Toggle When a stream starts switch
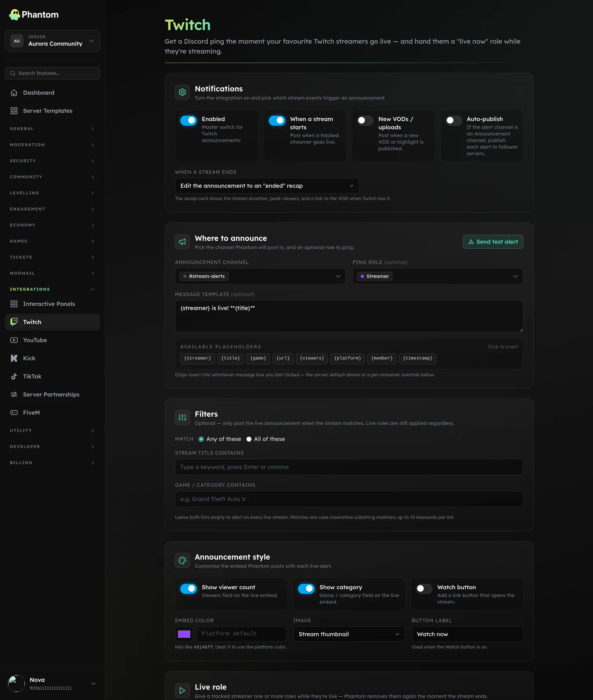The height and width of the screenshot is (700, 593). click(277, 120)
